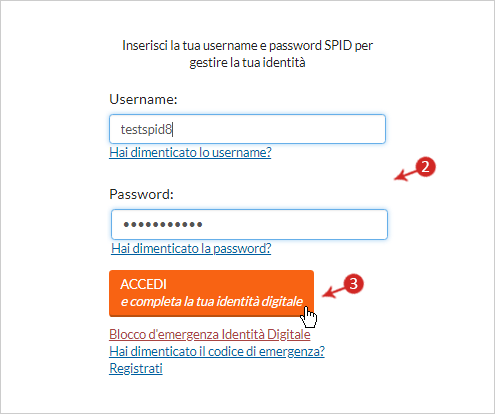This screenshot has width=495, height=414.
Task: Click the red circled number 3 marker
Action: point(353,284)
